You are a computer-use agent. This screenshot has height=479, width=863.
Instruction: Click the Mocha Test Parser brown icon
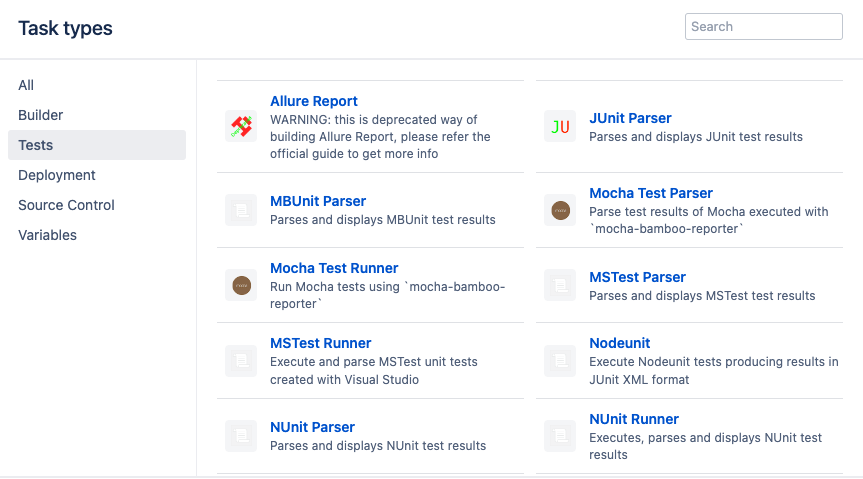tap(560, 210)
